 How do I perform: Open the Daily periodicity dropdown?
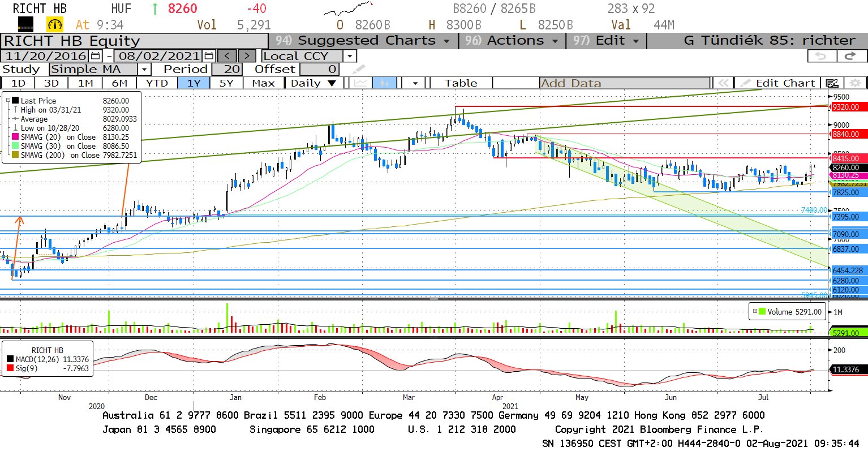[x=314, y=83]
